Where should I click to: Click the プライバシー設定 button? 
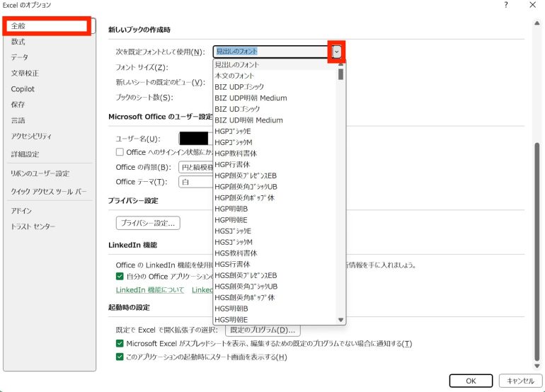pos(148,223)
